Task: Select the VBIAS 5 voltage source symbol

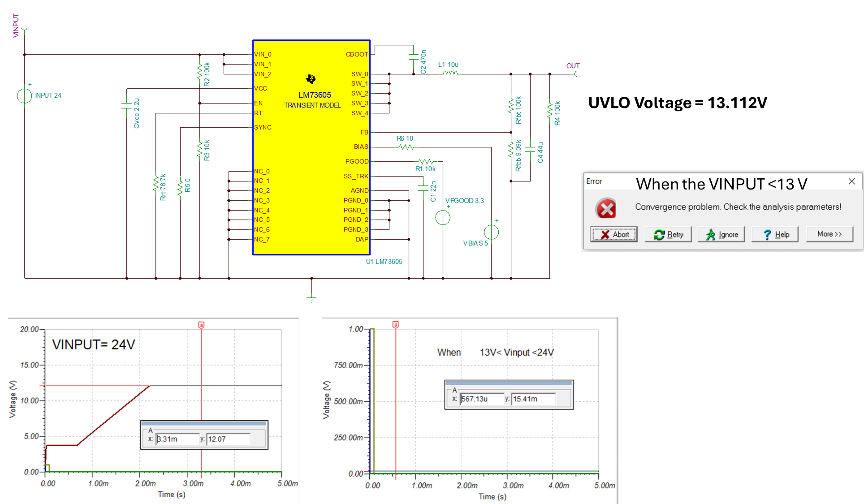Action: (492, 232)
